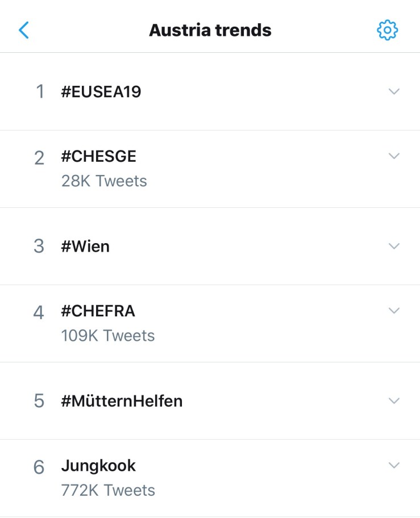The width and height of the screenshot is (420, 518).
Task: Open chevron menu beside #Wien
Action: coord(394,246)
